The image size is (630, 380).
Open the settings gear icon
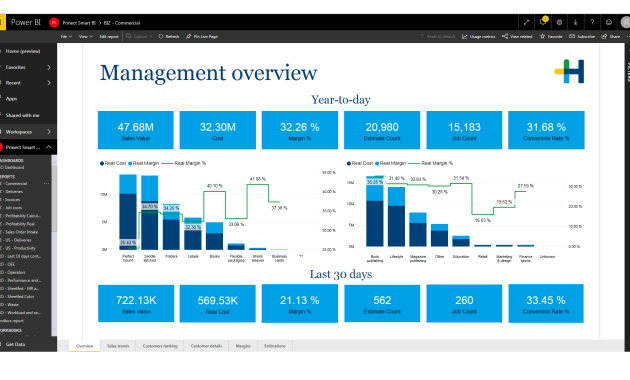click(x=559, y=22)
